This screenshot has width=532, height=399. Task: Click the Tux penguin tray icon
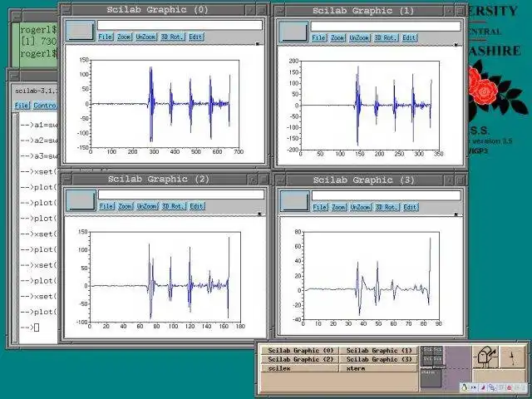coord(465,387)
